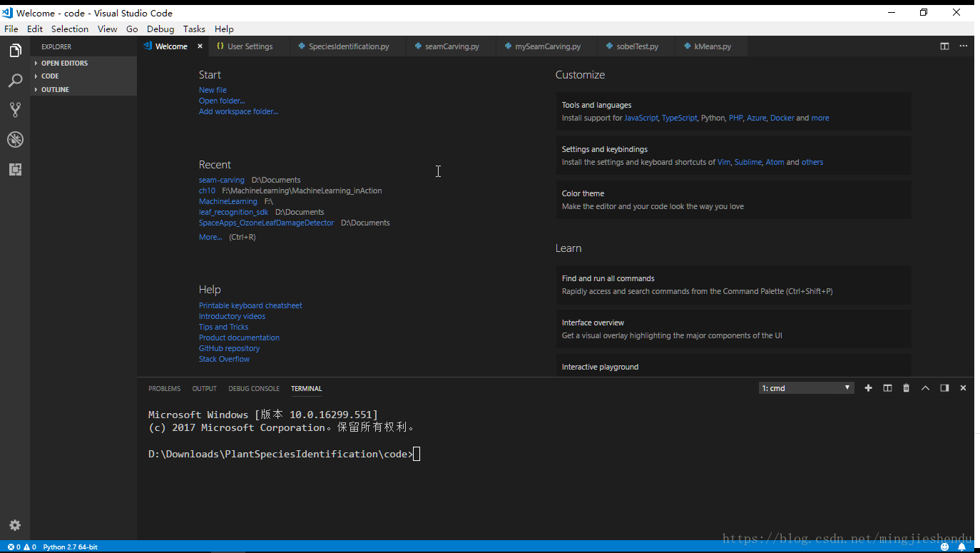Close the Welcome tab
This screenshot has height=553, width=980.
click(200, 46)
